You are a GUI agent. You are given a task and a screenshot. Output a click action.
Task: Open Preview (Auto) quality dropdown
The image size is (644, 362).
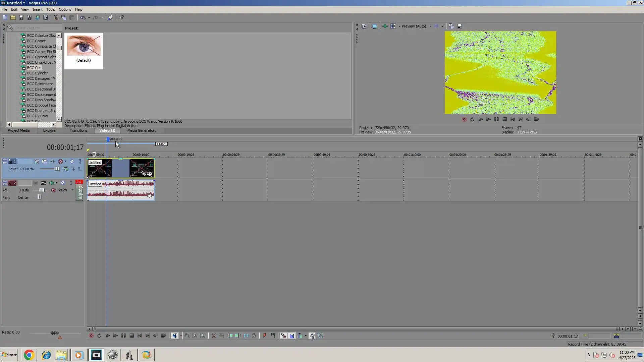click(430, 26)
